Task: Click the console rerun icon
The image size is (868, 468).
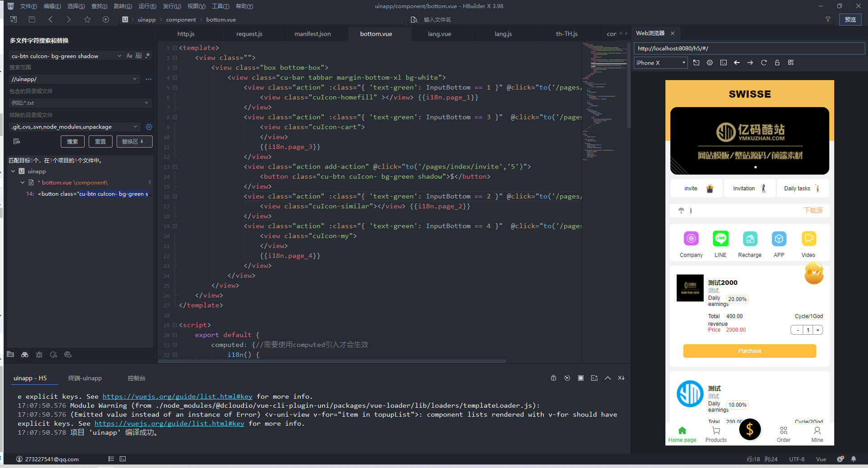Action: coord(567,378)
